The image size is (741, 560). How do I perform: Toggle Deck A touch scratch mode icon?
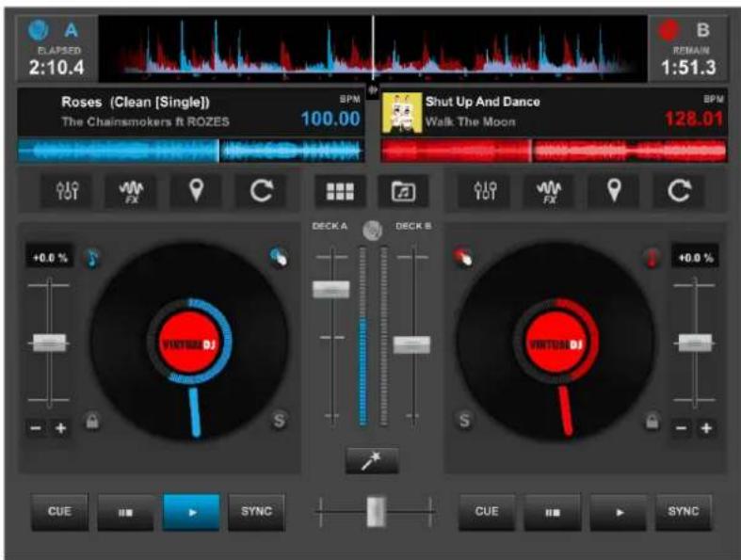click(279, 257)
